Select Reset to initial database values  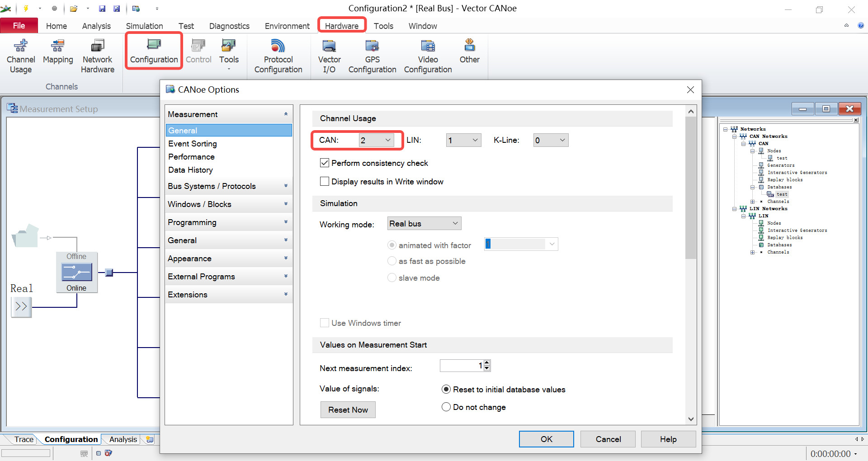(446, 389)
